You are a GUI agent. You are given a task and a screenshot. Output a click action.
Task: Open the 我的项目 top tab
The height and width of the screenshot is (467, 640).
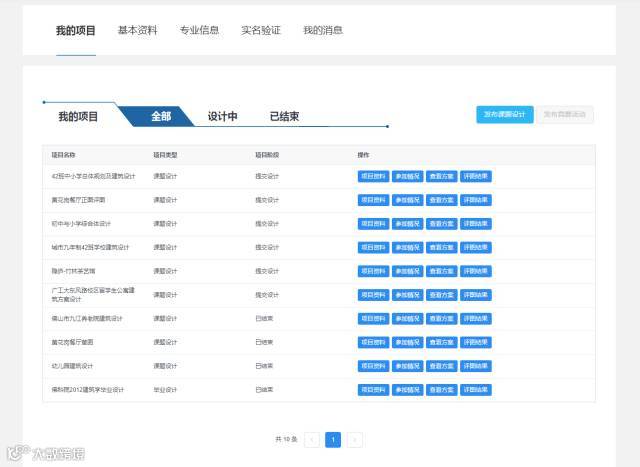76,30
